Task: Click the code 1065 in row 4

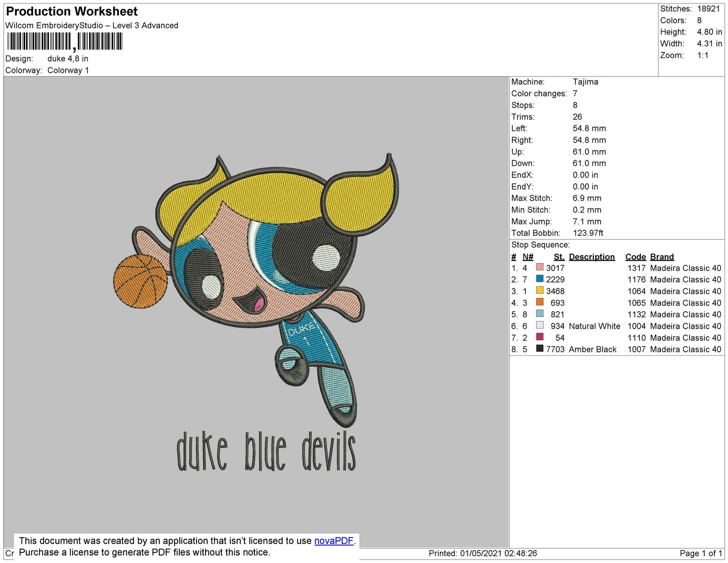Action: point(636,303)
